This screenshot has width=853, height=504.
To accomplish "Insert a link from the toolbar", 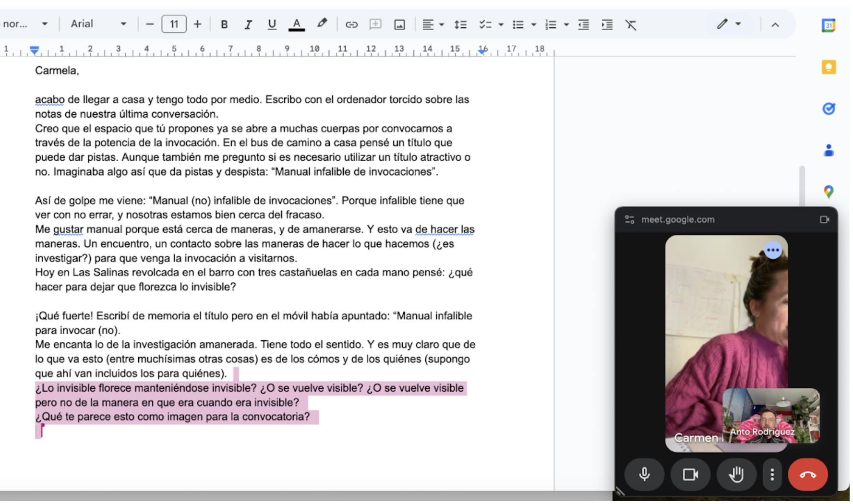I will (351, 24).
